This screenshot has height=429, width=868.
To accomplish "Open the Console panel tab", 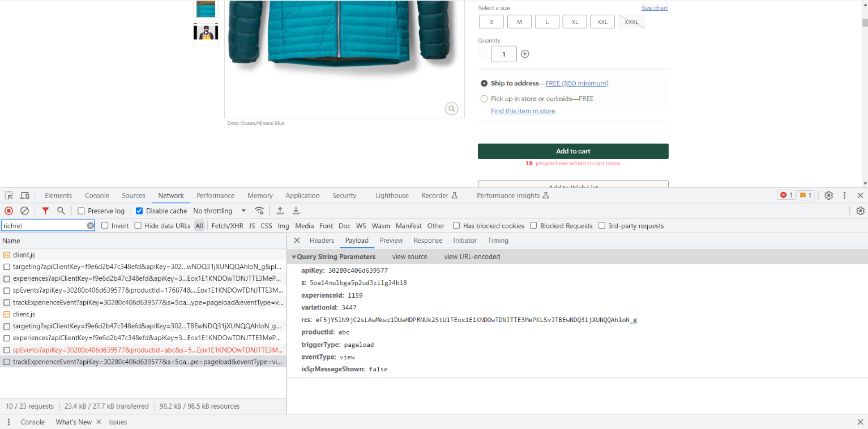I will (x=97, y=196).
